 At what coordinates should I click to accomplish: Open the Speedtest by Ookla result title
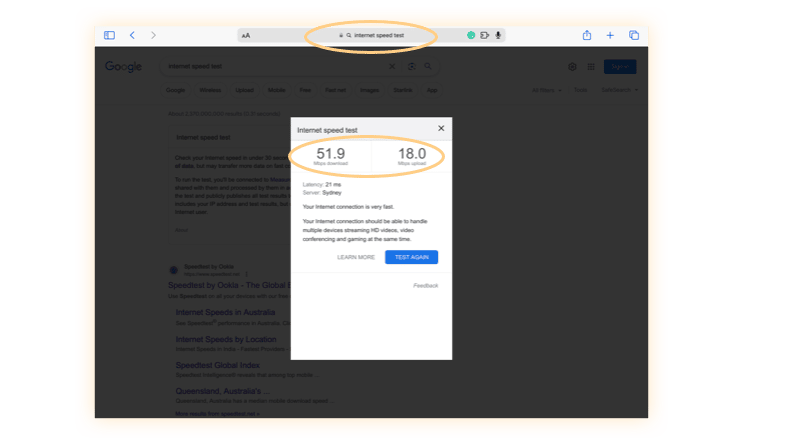[x=230, y=285]
